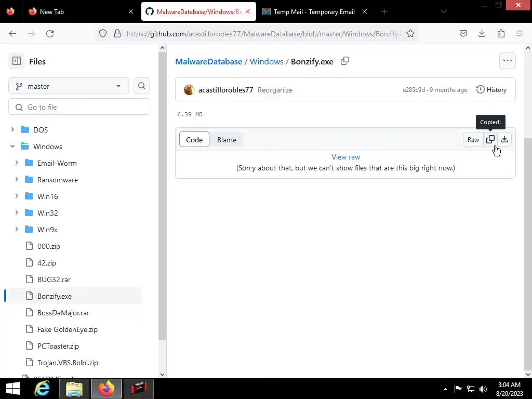Viewport: 532px width, 399px height.
Task: Go back to the previous page
Action: [x=12, y=34]
